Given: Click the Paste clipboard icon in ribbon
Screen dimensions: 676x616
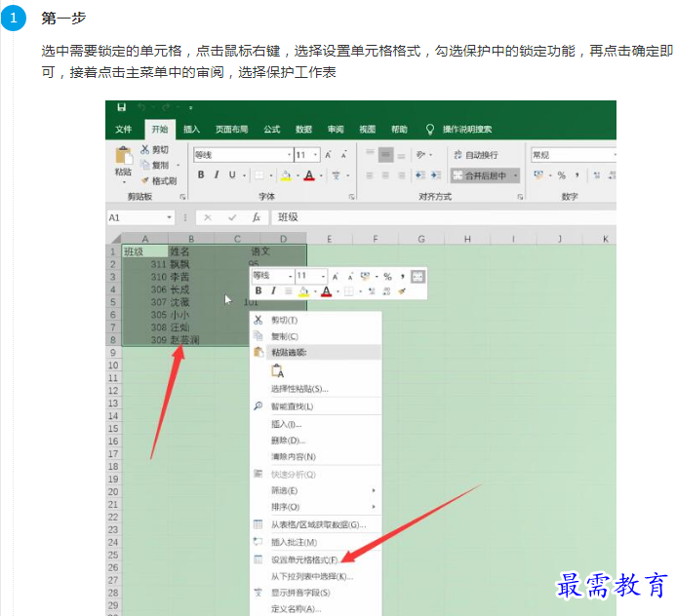Looking at the screenshot, I should [124, 156].
